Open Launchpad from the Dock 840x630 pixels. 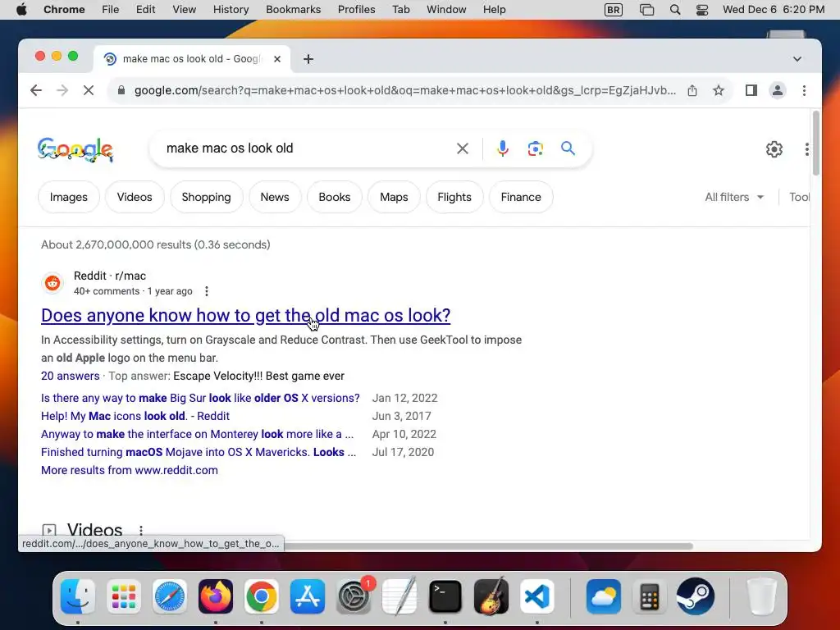pyautogui.click(x=124, y=596)
